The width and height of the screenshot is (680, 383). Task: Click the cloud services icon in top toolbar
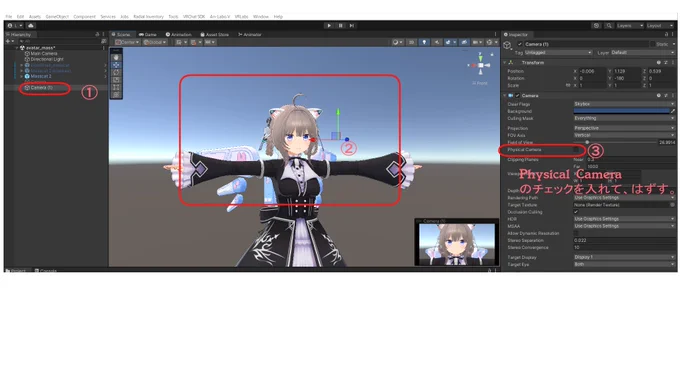31,26
